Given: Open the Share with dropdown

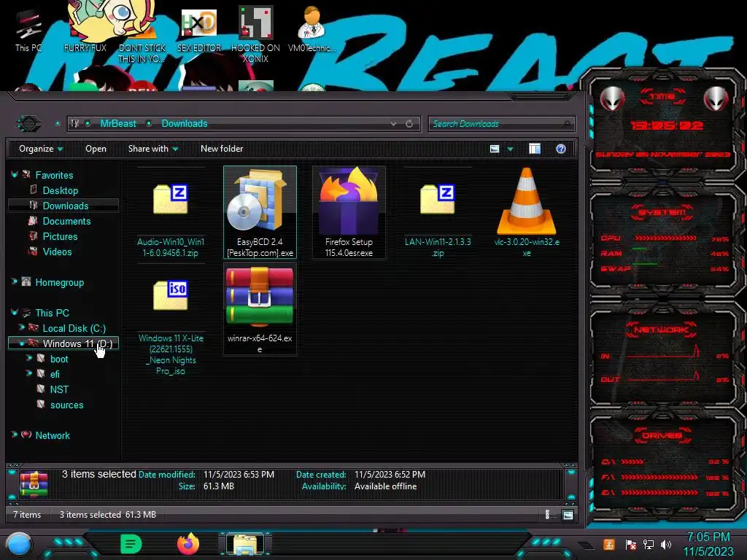Looking at the screenshot, I should tap(153, 149).
